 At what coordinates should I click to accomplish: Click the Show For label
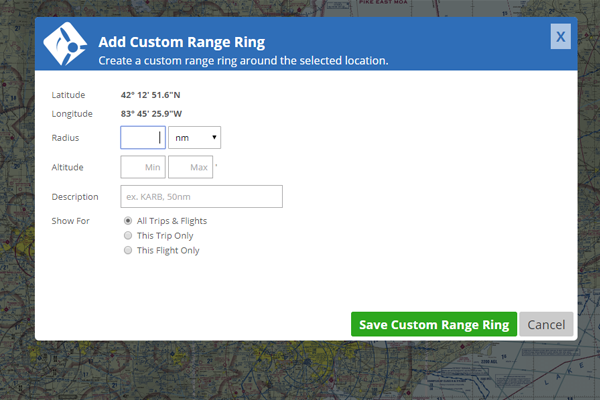point(70,220)
